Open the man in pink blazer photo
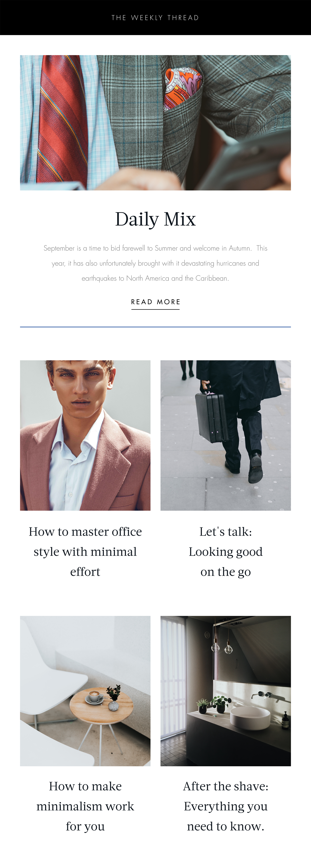This screenshot has height=868, width=311. pos(85,435)
